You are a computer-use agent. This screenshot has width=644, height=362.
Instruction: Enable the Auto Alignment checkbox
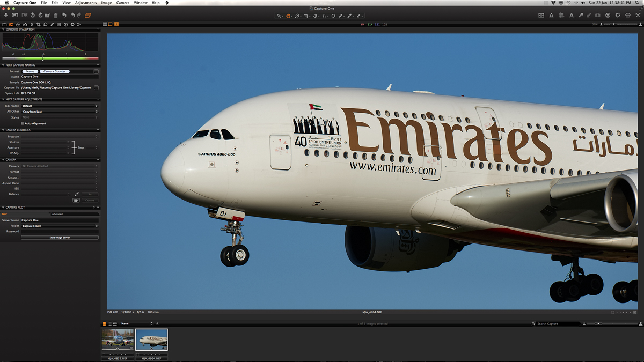pos(23,123)
